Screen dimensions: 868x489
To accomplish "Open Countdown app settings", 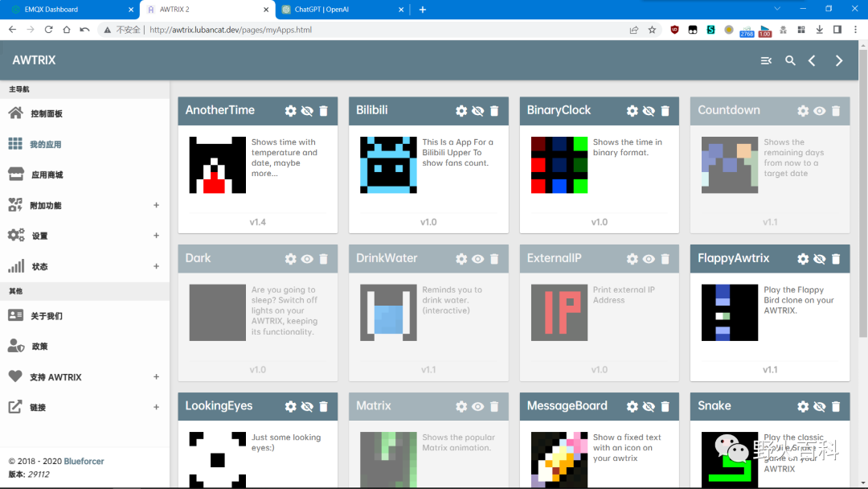I will [803, 111].
